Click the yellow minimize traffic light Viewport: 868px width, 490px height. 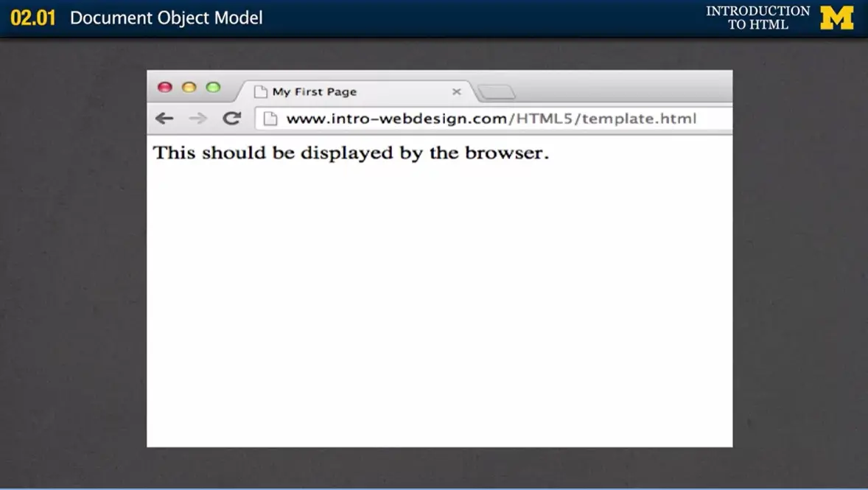189,87
